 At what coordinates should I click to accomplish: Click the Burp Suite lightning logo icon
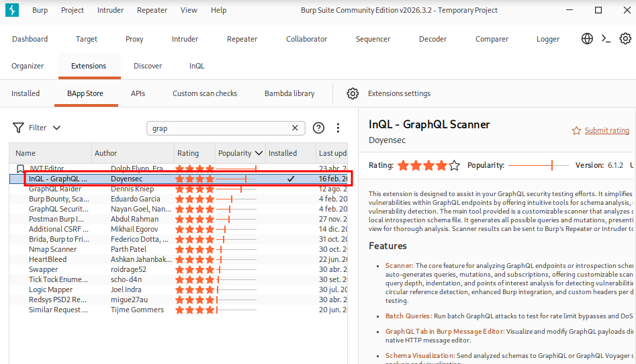(x=12, y=10)
